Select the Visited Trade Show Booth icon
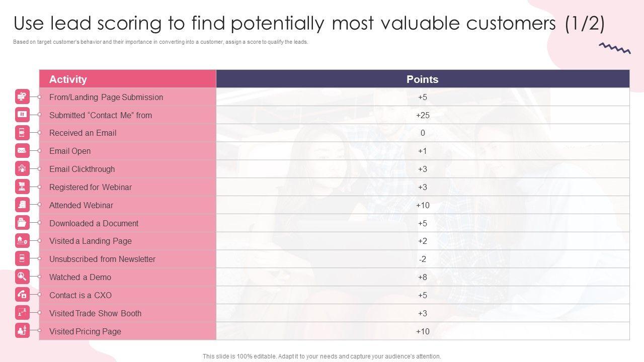The height and width of the screenshot is (362, 644). pos(22,312)
